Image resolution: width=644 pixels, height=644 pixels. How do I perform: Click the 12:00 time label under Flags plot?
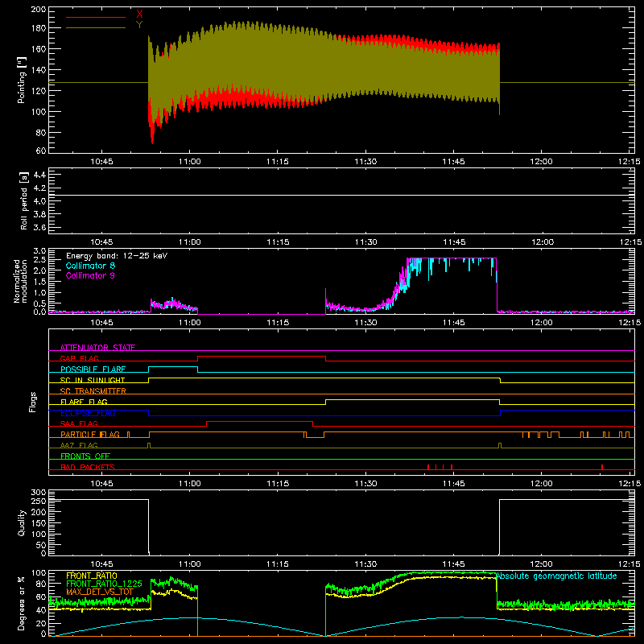[x=541, y=484]
